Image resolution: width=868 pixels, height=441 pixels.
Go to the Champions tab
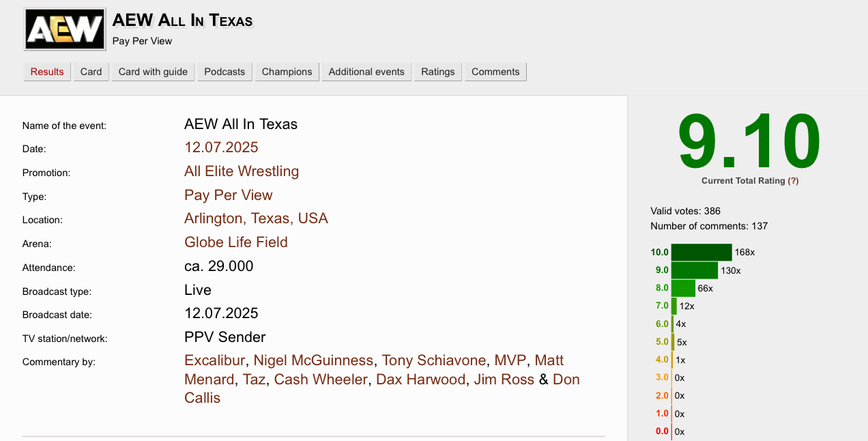(287, 72)
